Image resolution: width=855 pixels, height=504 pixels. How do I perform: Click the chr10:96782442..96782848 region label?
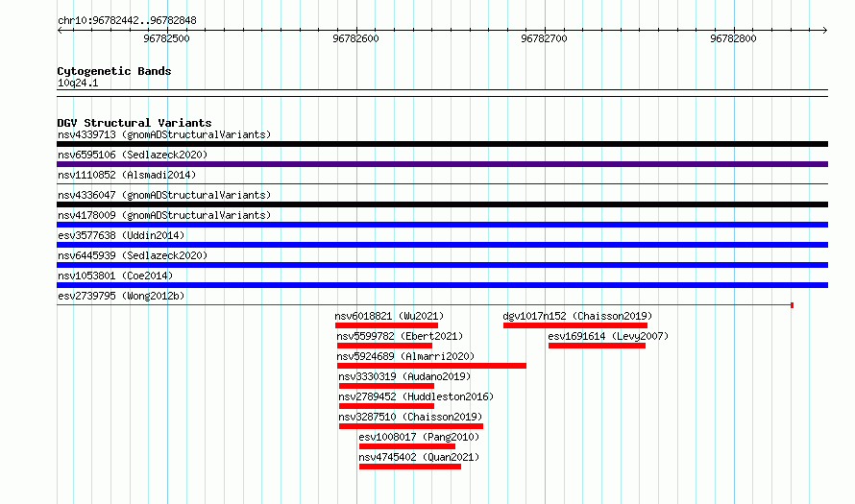[x=127, y=21]
